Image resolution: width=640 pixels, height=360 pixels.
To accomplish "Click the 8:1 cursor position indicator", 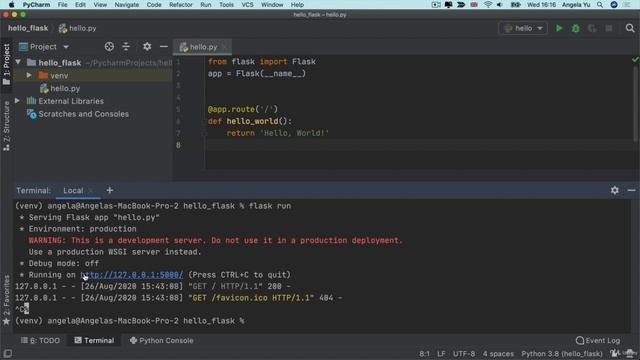I will (x=424, y=353).
